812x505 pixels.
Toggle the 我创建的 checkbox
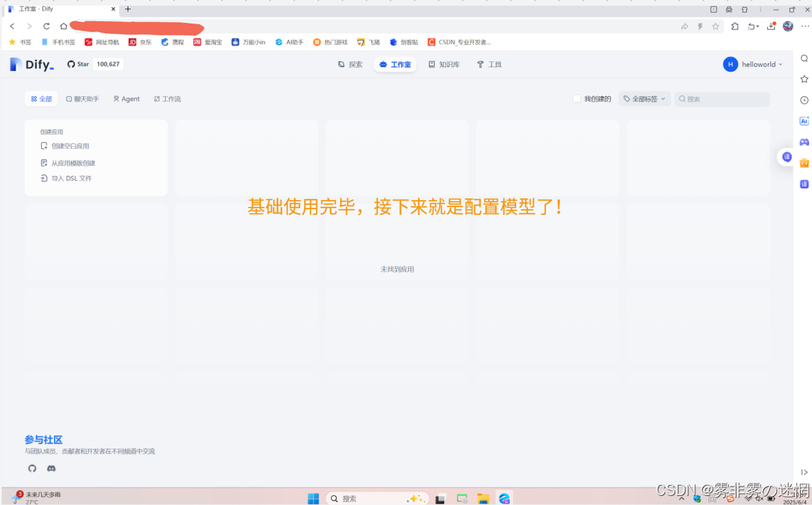pos(576,99)
